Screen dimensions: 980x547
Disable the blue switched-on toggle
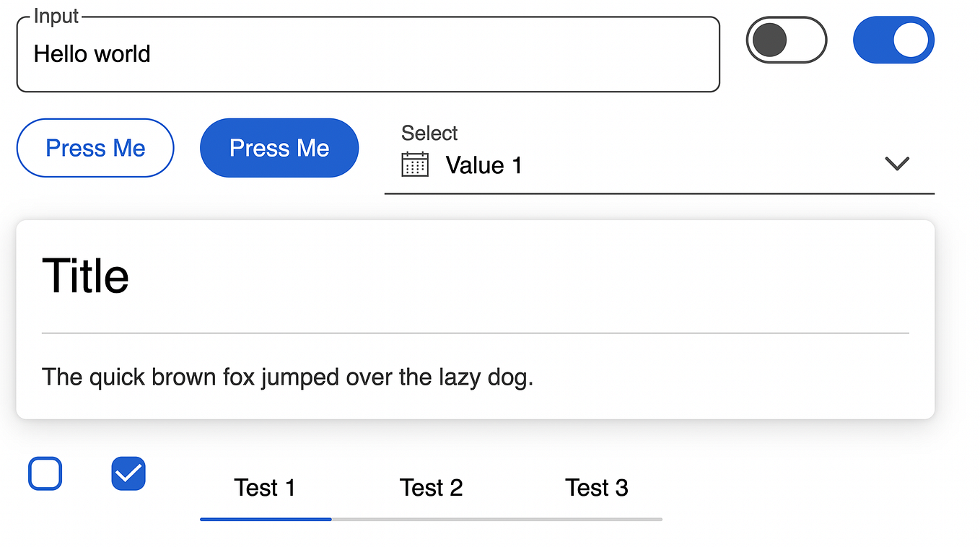tap(893, 40)
